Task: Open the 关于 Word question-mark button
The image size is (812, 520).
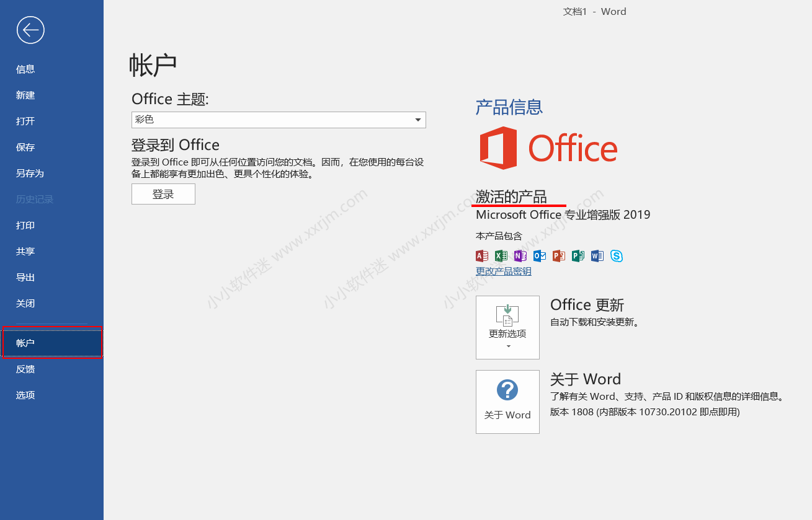Action: click(x=507, y=402)
